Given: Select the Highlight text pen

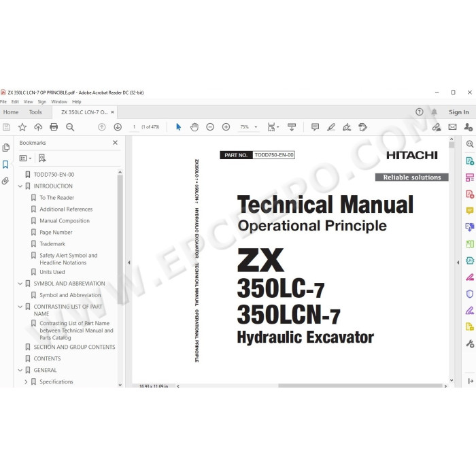Looking at the screenshot, I should 331,127.
